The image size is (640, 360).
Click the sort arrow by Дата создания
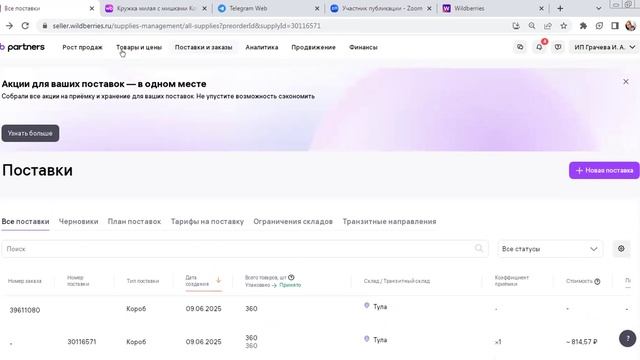pos(218,280)
